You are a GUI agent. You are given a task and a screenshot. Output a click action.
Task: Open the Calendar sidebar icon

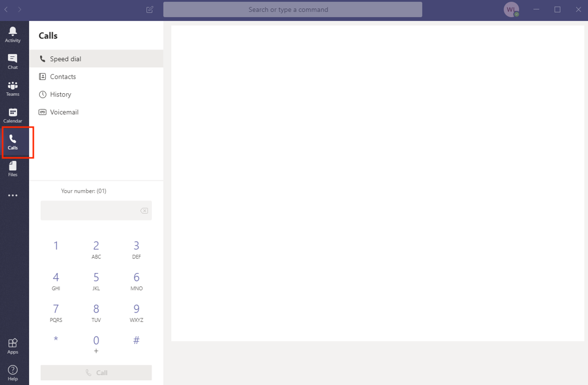12,115
